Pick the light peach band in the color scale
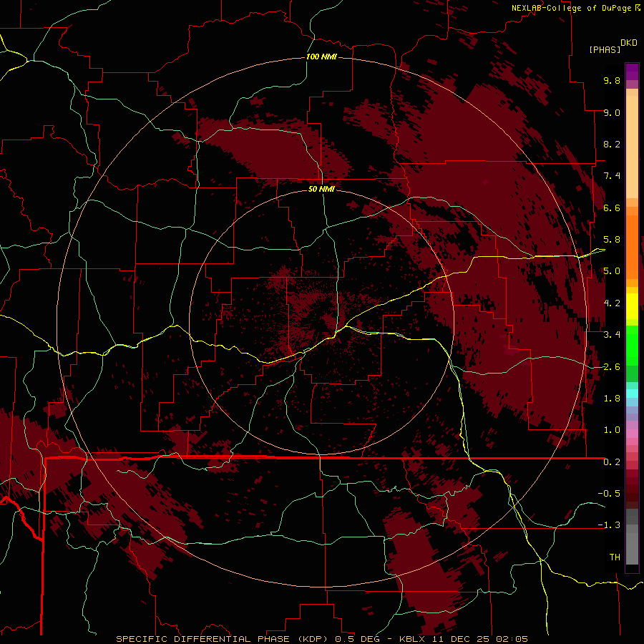Viewport: 644px width, 644px height. [632, 147]
